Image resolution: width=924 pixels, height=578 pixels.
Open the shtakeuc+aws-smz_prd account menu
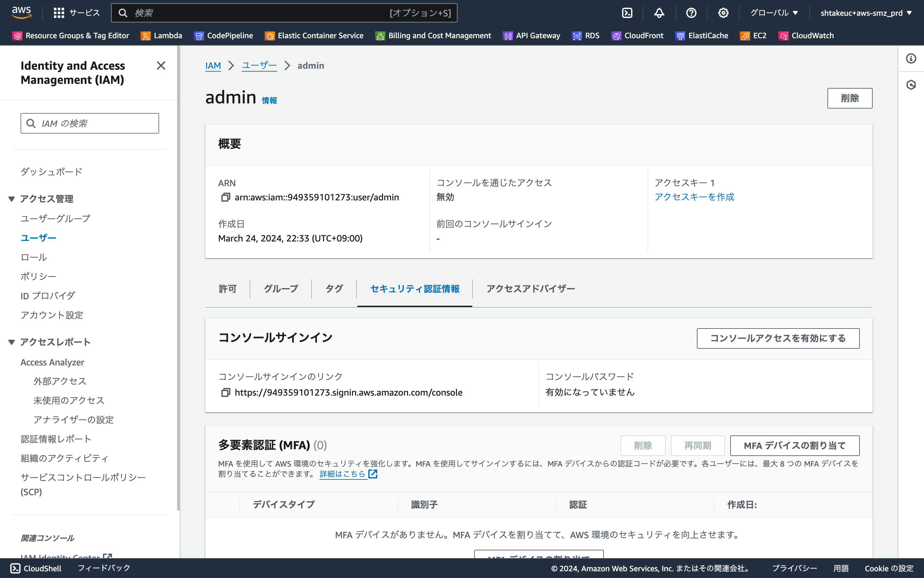click(866, 13)
